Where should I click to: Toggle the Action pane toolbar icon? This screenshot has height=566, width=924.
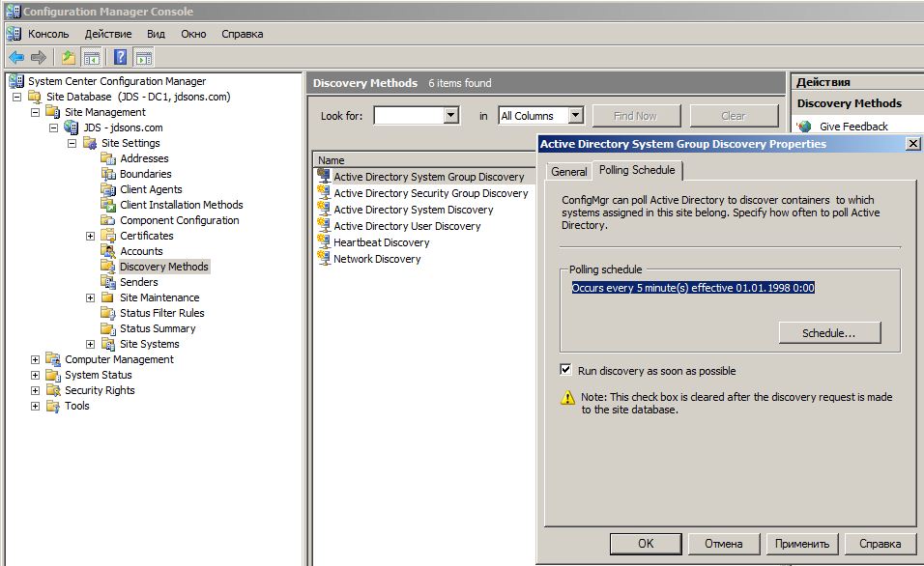pos(144,57)
